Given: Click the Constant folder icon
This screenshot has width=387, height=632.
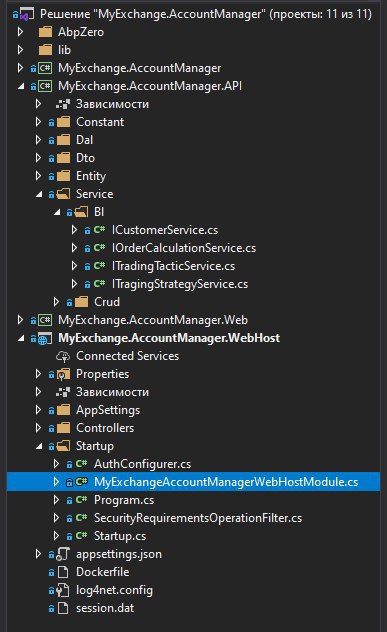Looking at the screenshot, I should tap(63, 122).
